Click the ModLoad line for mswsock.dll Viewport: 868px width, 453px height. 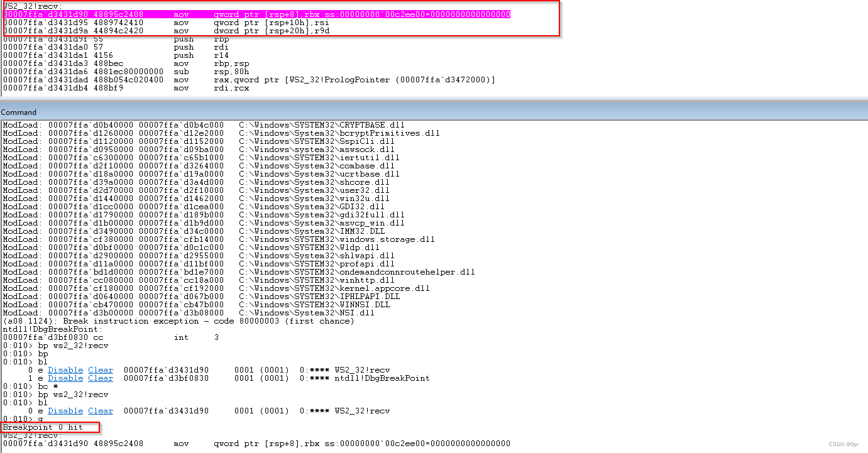click(199, 150)
